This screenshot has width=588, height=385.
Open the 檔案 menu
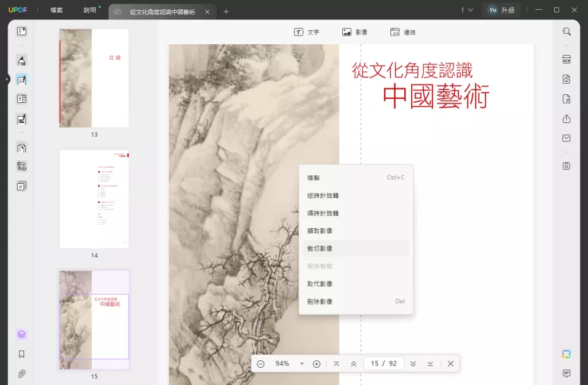coord(57,10)
